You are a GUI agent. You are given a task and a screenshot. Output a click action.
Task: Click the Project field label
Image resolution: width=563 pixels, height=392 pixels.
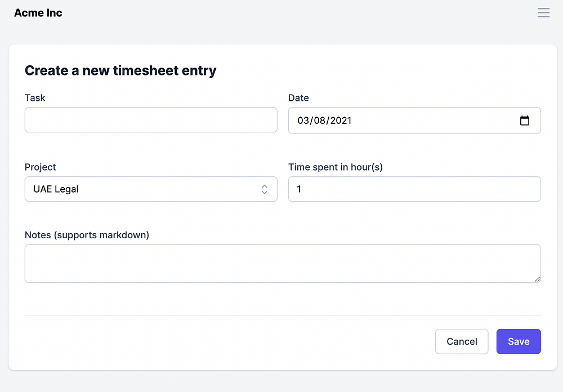point(41,167)
